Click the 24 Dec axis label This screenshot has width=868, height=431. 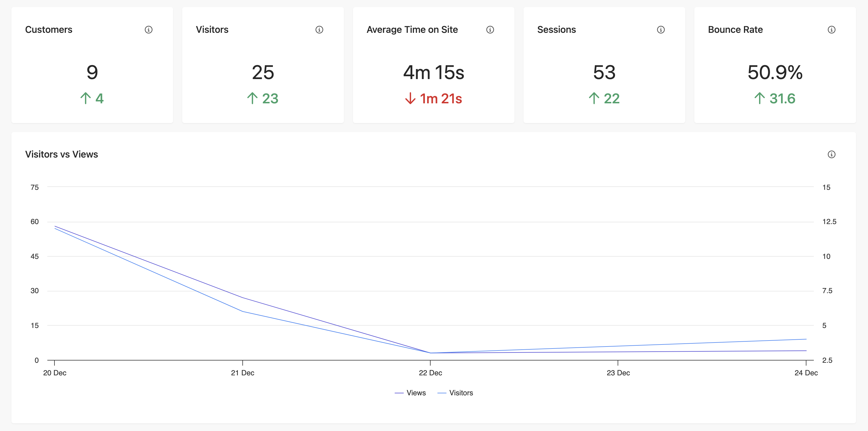[806, 373]
